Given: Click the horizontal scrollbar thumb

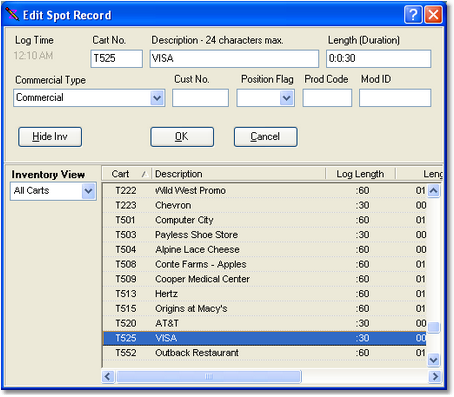Looking at the screenshot, I should (209, 377).
